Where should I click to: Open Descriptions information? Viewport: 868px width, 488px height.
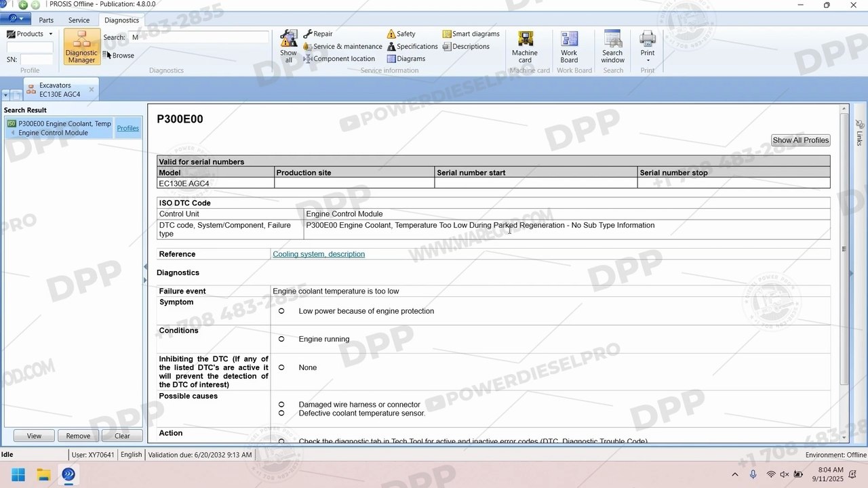[x=466, y=47]
